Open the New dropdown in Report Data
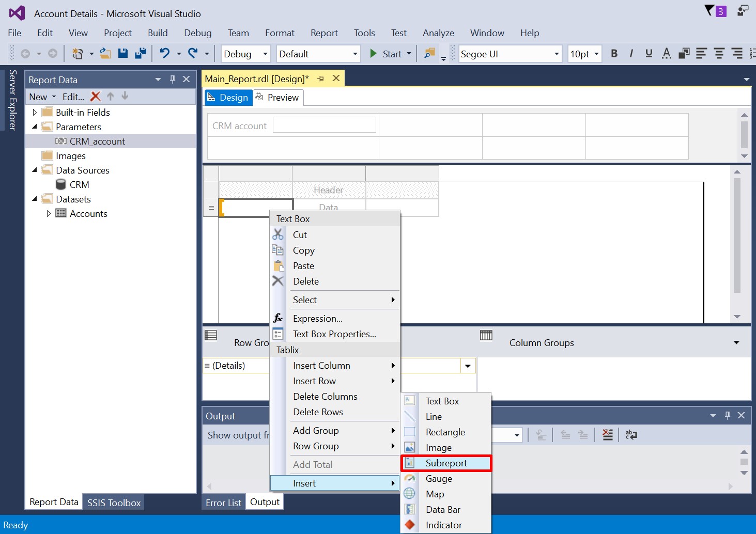This screenshot has height=534, width=756. [x=42, y=97]
